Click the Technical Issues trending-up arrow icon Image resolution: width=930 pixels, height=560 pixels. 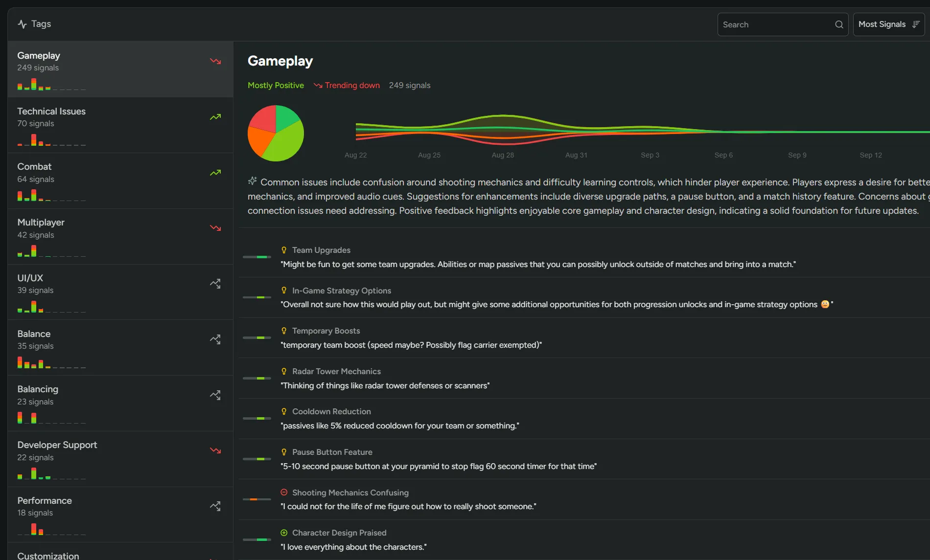(215, 117)
